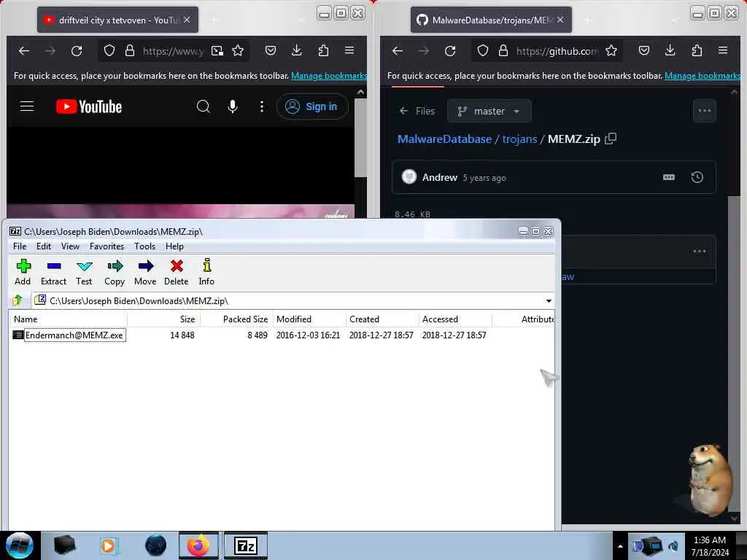Close the driftveil city YouTube tab

(x=187, y=20)
